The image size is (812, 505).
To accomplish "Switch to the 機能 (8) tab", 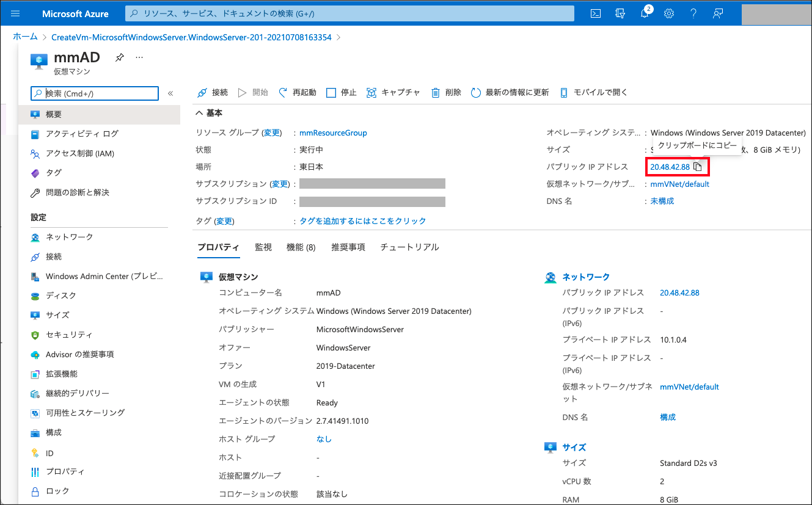I will pyautogui.click(x=301, y=247).
